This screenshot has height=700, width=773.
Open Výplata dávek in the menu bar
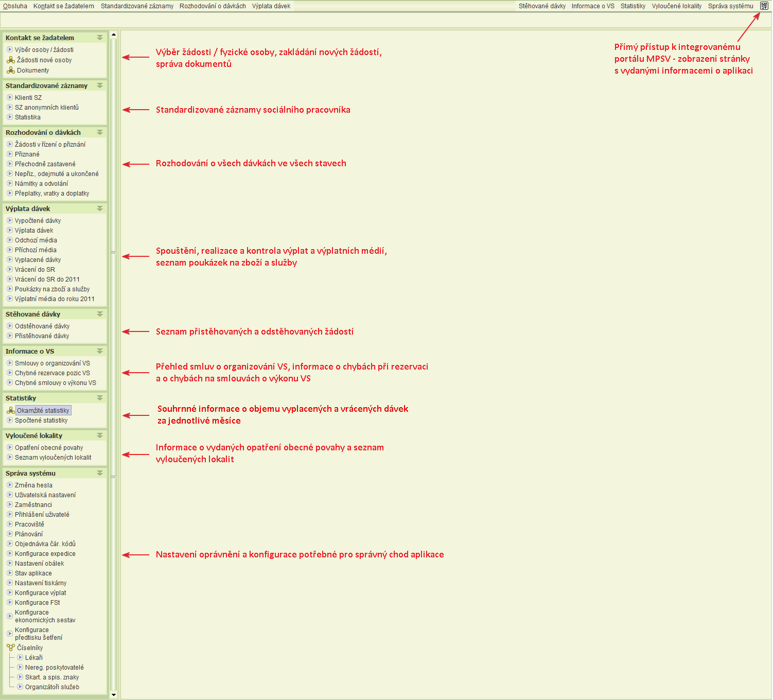[271, 6]
